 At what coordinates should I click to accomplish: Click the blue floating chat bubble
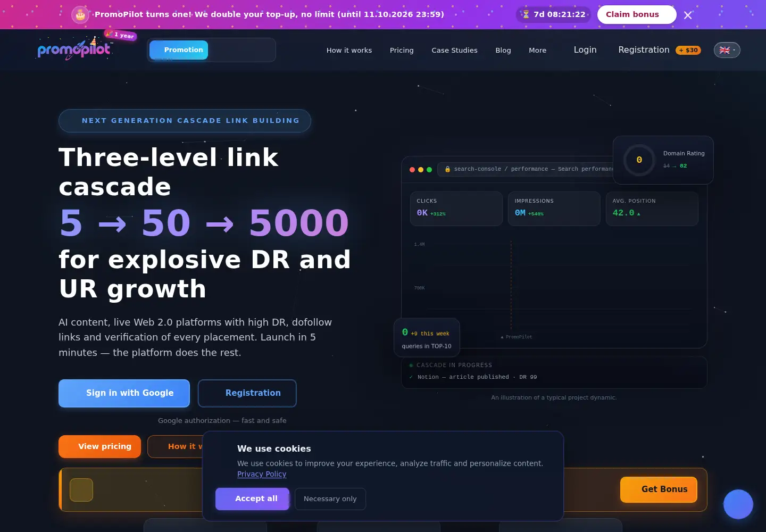coord(738,504)
